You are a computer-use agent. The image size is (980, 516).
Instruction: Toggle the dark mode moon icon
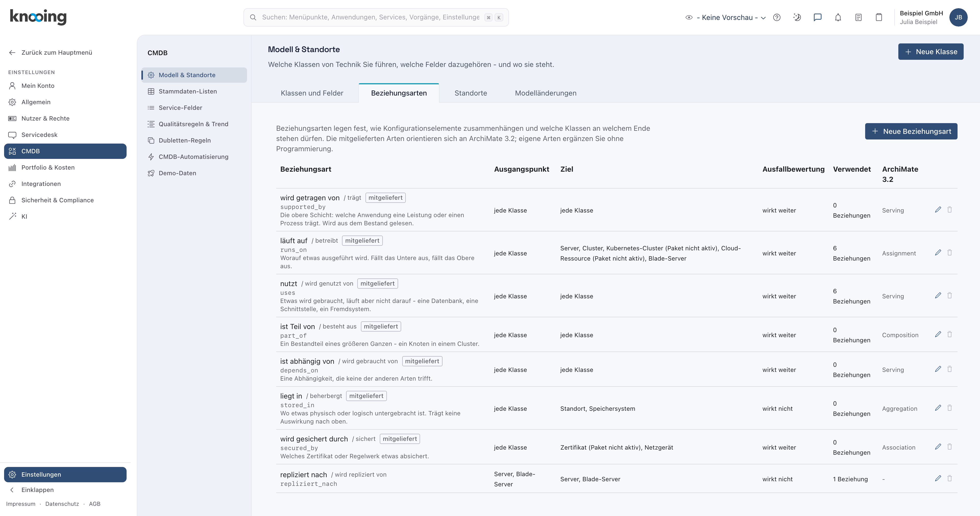797,18
